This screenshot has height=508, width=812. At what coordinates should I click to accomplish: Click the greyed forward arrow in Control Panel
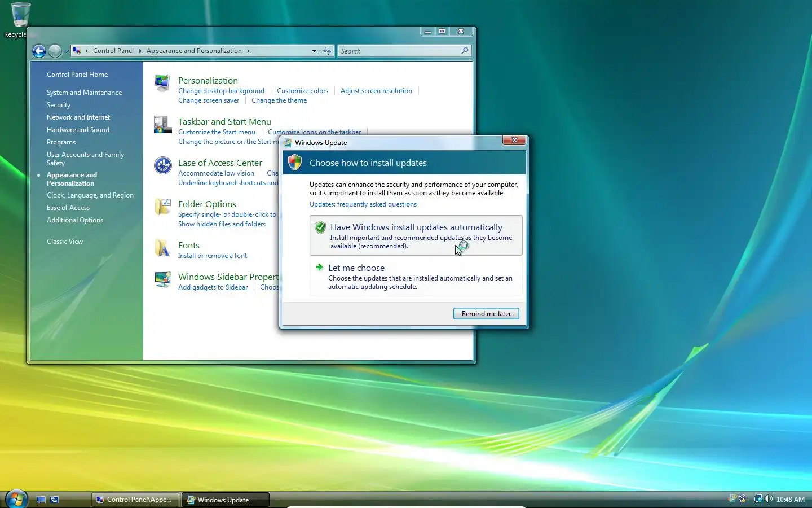pos(55,51)
